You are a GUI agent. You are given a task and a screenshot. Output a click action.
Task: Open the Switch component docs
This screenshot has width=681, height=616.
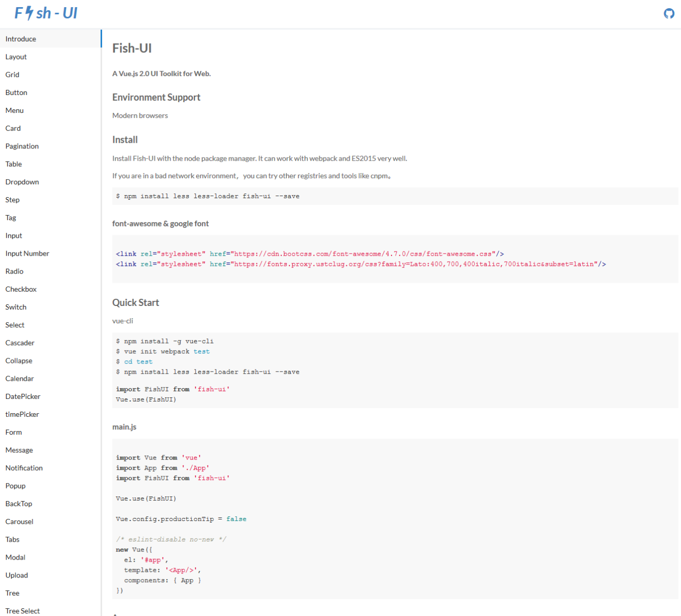click(x=16, y=306)
